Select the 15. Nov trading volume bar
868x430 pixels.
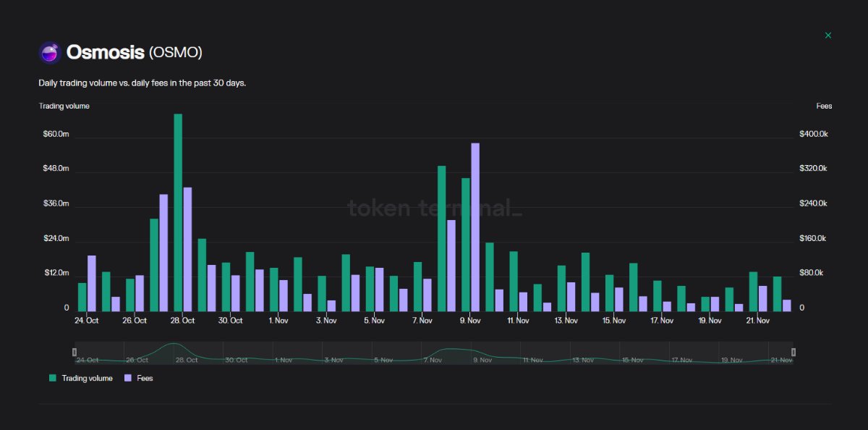(x=610, y=293)
